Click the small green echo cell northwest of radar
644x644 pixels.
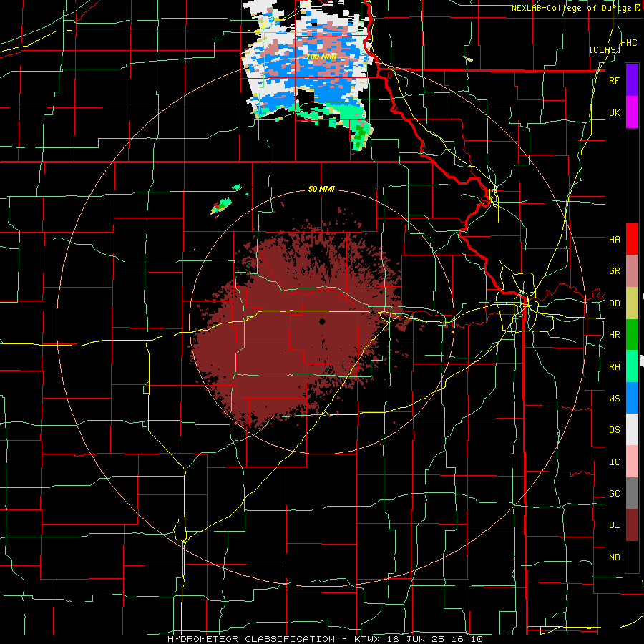[221, 206]
